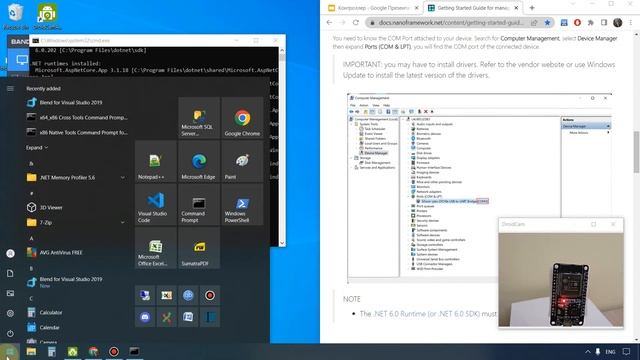Click the Chrome page vertical scrollbar thumb
This screenshot has height=360, width=640.
click(636, 152)
